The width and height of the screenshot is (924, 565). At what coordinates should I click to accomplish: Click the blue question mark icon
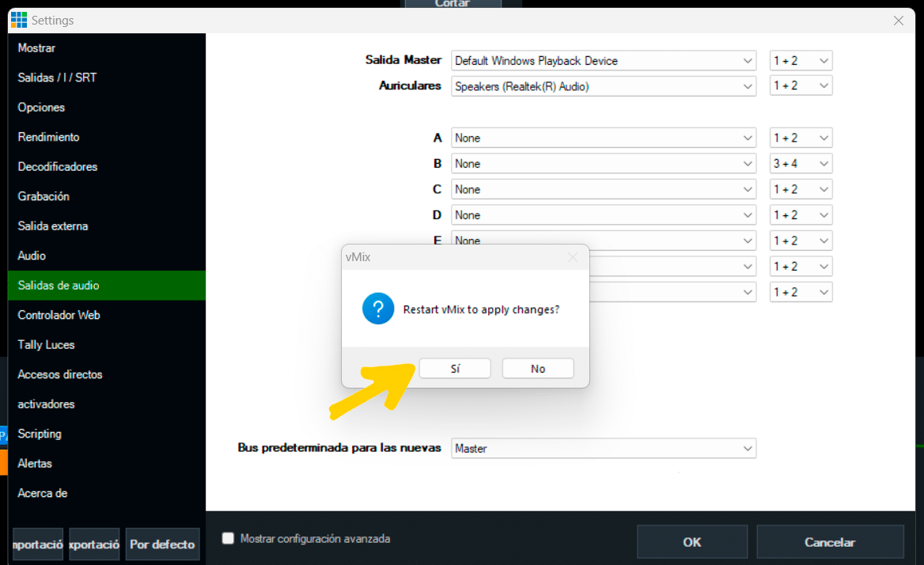pyautogui.click(x=378, y=309)
